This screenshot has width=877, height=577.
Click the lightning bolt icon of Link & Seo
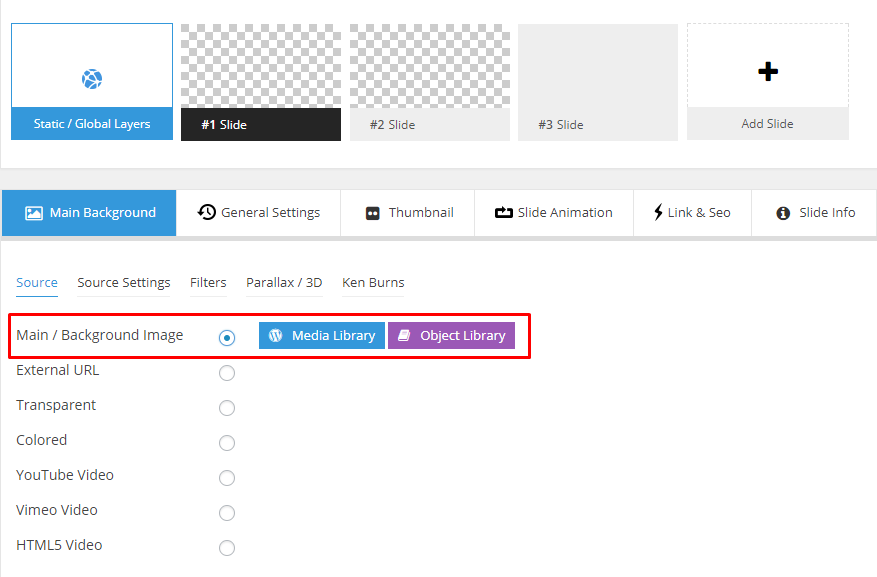658,212
